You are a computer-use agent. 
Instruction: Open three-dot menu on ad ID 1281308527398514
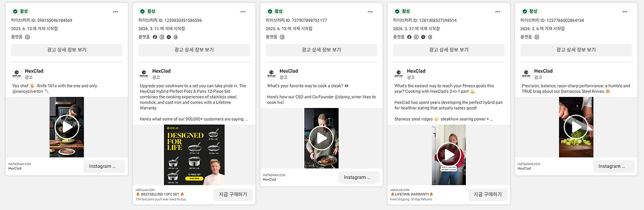click(x=498, y=11)
